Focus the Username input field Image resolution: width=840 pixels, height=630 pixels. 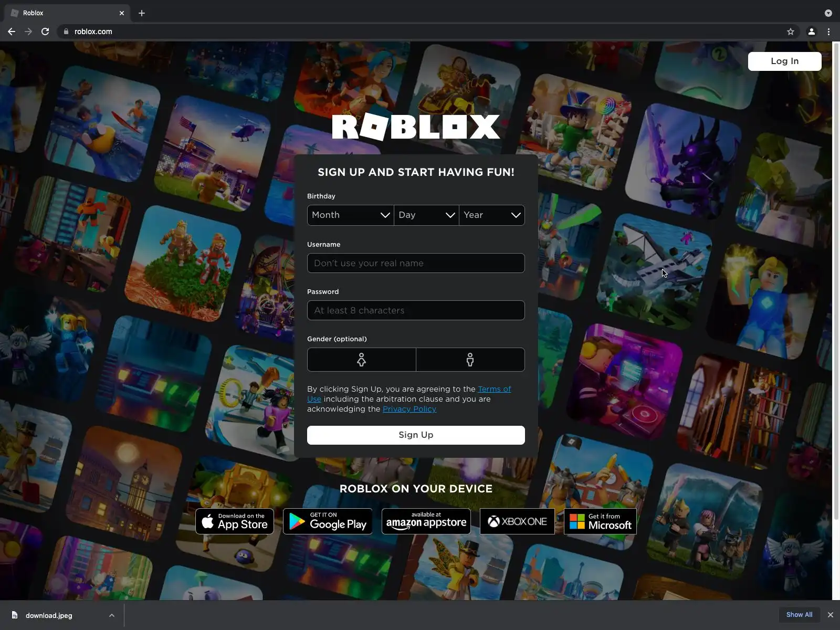416,263
